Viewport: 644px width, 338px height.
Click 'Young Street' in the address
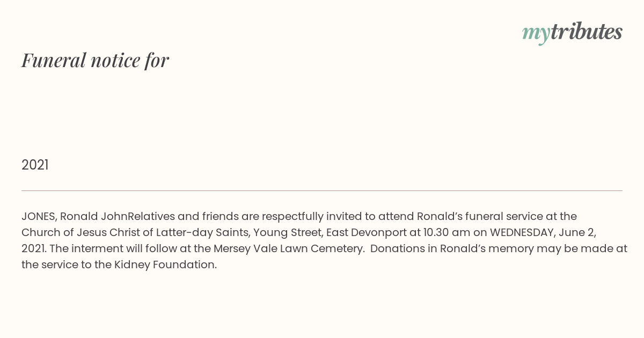(287, 233)
